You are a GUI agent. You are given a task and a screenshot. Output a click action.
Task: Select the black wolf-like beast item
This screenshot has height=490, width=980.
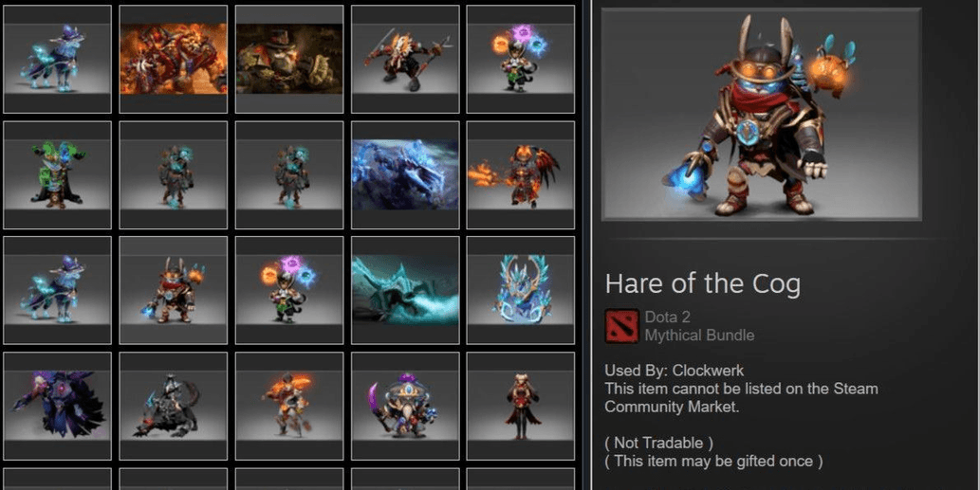pyautogui.click(x=173, y=406)
